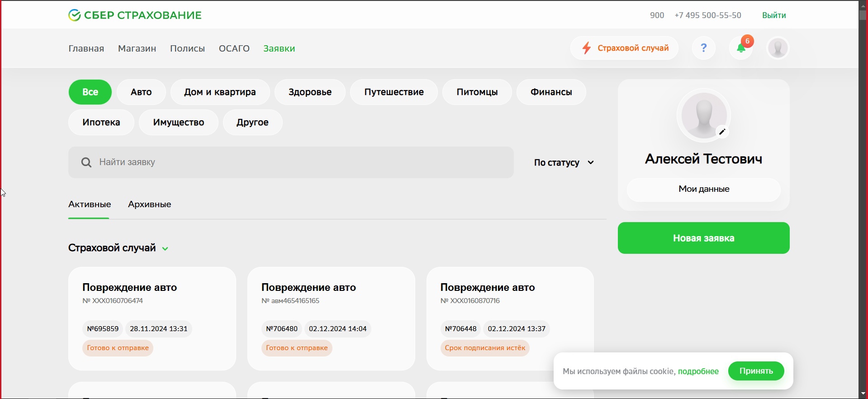Open the По статусу sort dropdown

(x=564, y=163)
